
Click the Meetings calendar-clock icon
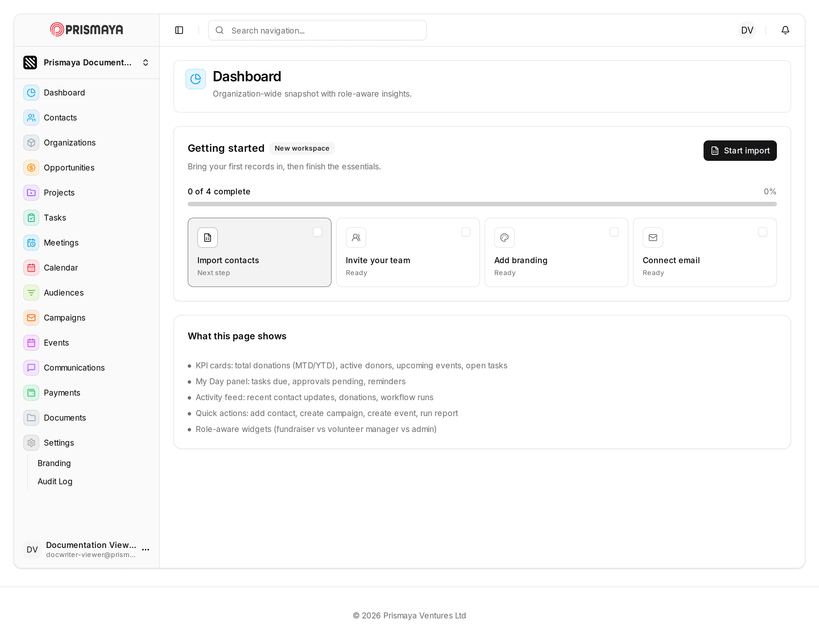[x=31, y=243]
